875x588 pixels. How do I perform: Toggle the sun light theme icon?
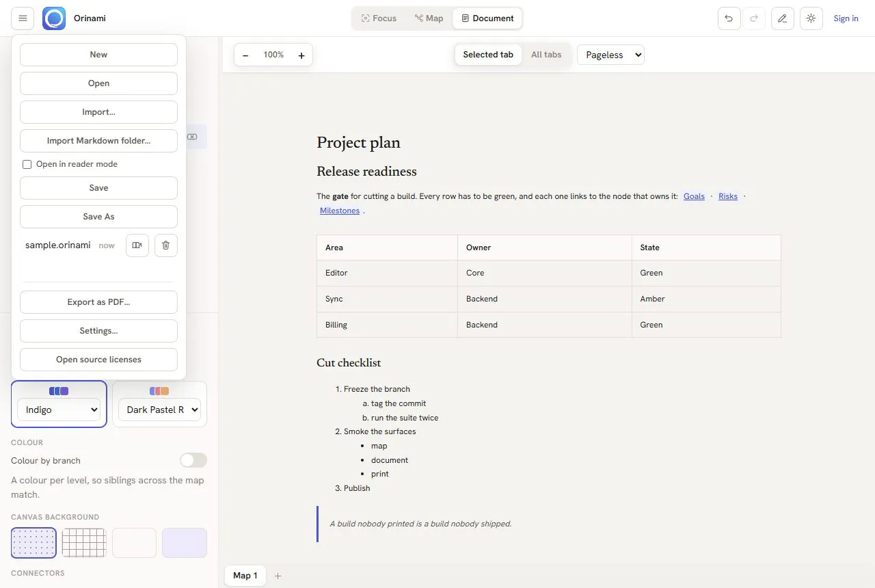(x=811, y=18)
